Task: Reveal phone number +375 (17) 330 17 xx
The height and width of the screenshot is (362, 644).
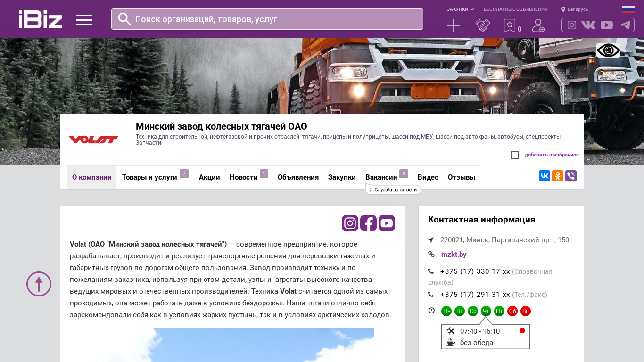Action: coord(475,271)
